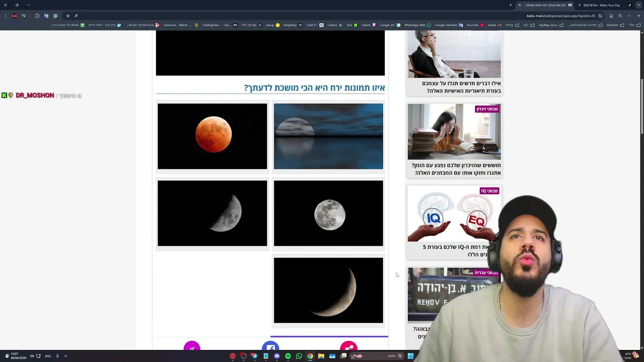This screenshot has width=644, height=362.
Task: Pick the full white moon picture
Action: pyautogui.click(x=329, y=213)
